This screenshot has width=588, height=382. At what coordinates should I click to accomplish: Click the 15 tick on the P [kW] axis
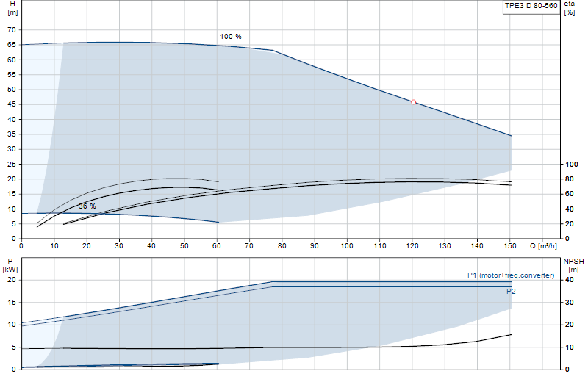pos(12,302)
